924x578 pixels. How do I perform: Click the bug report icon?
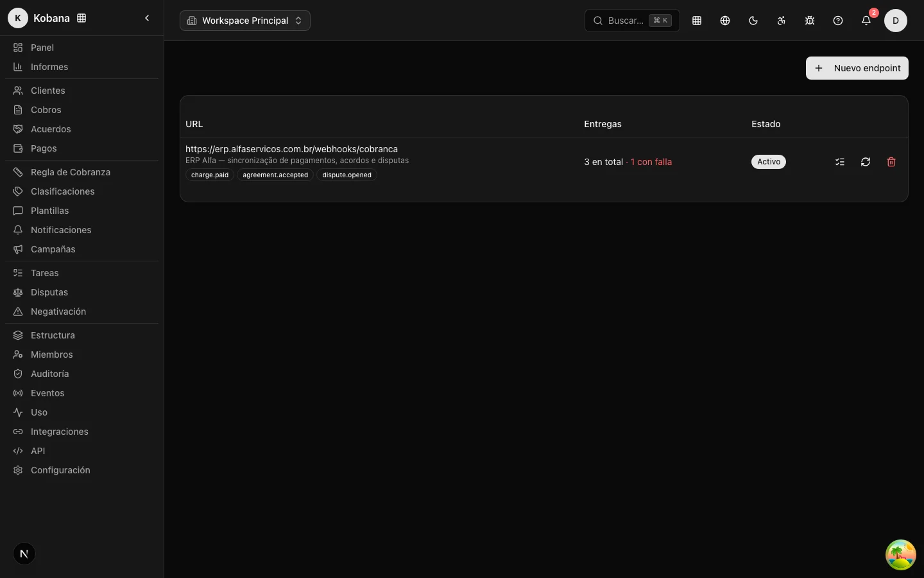click(x=810, y=21)
